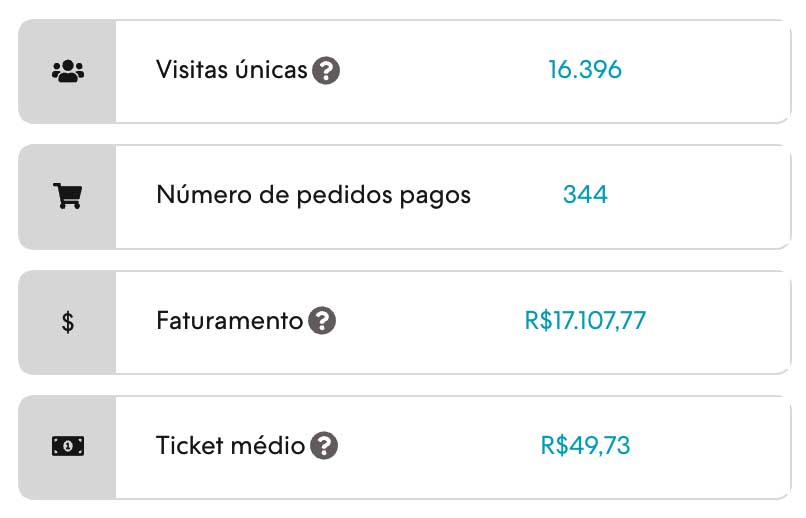Open help tooltip beside Faturamento
The image size is (806, 518).
click(322, 321)
